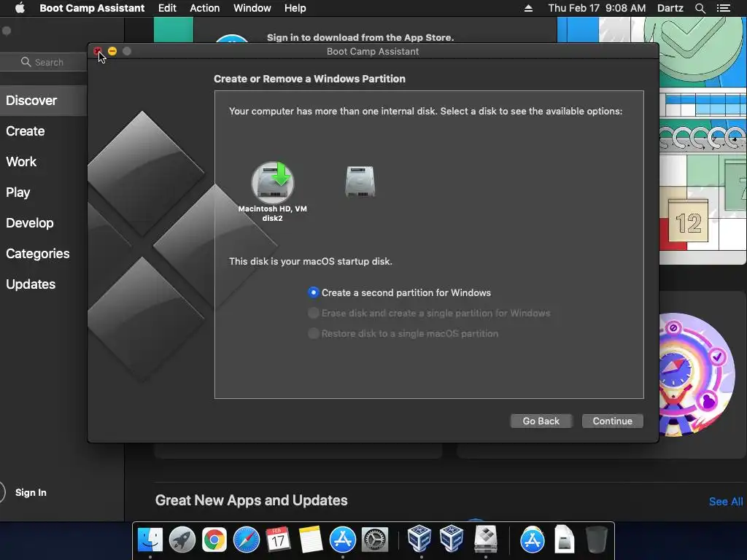Choose Create a second partition for Windows
The width and height of the screenshot is (747, 560).
tap(313, 292)
